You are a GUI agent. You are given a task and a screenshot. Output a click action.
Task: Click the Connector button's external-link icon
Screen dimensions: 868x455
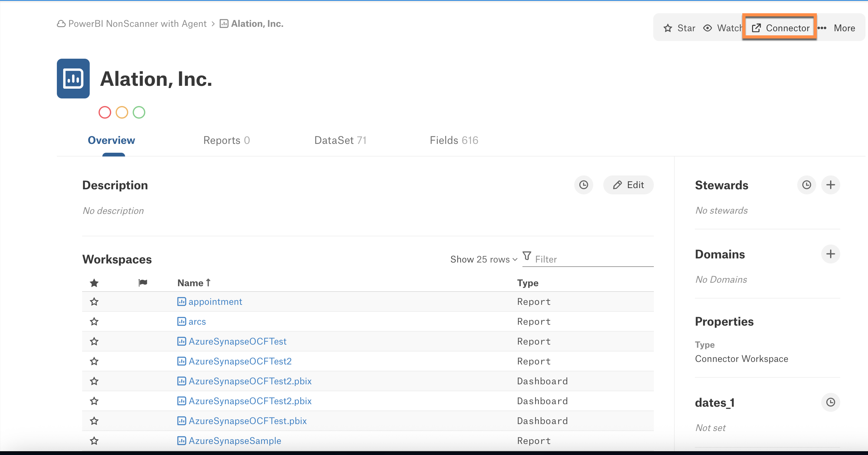coord(756,28)
